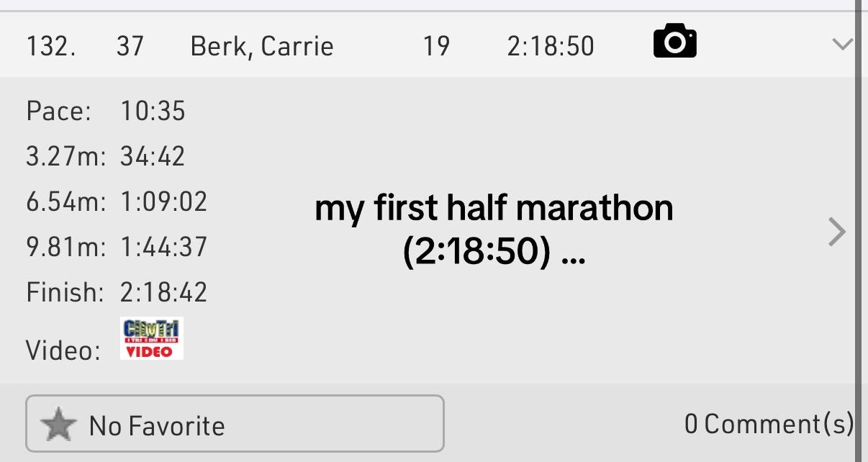Click the "Video:" label

(x=63, y=350)
